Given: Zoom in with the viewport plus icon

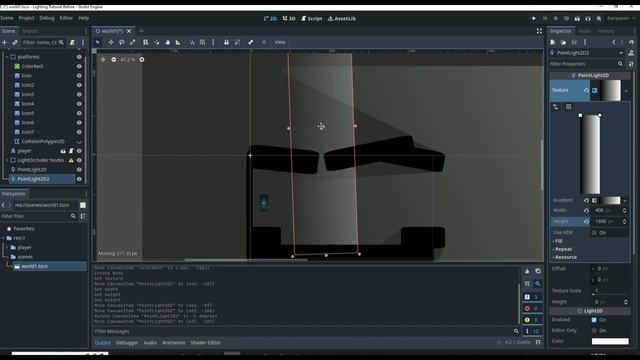Looking at the screenshot, I should point(142,60).
